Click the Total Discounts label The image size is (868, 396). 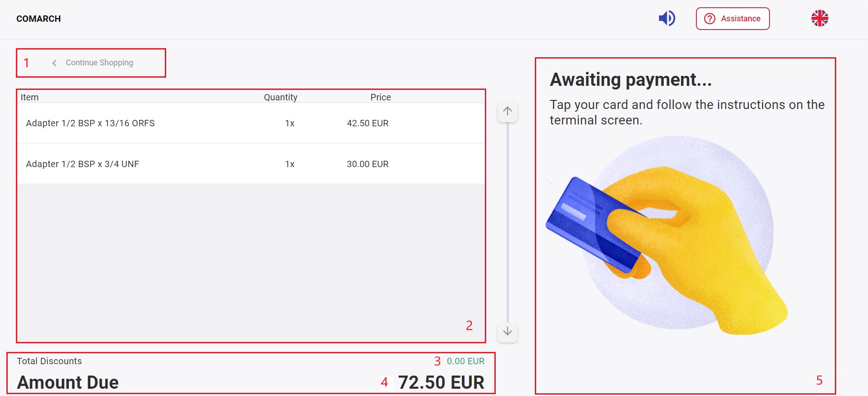click(x=49, y=361)
